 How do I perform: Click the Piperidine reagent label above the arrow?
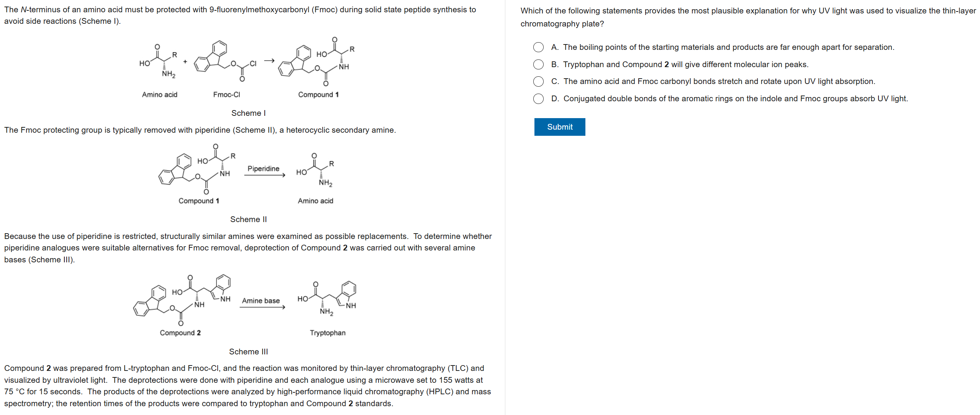tap(264, 168)
